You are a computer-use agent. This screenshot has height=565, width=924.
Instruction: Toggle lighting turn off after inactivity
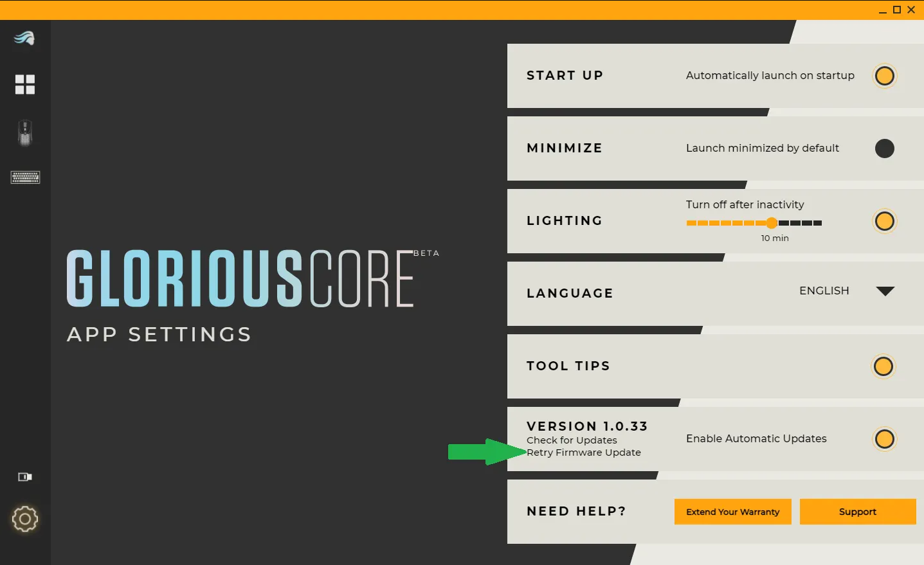point(885,221)
